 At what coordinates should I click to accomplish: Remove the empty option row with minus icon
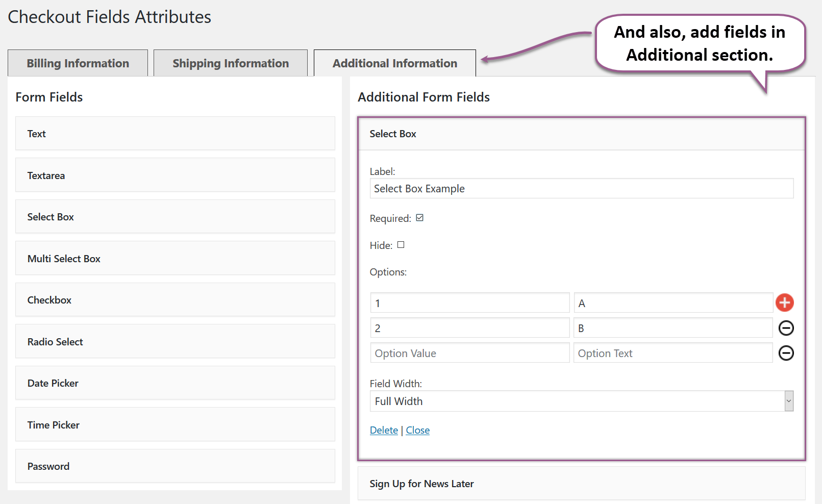tap(786, 352)
